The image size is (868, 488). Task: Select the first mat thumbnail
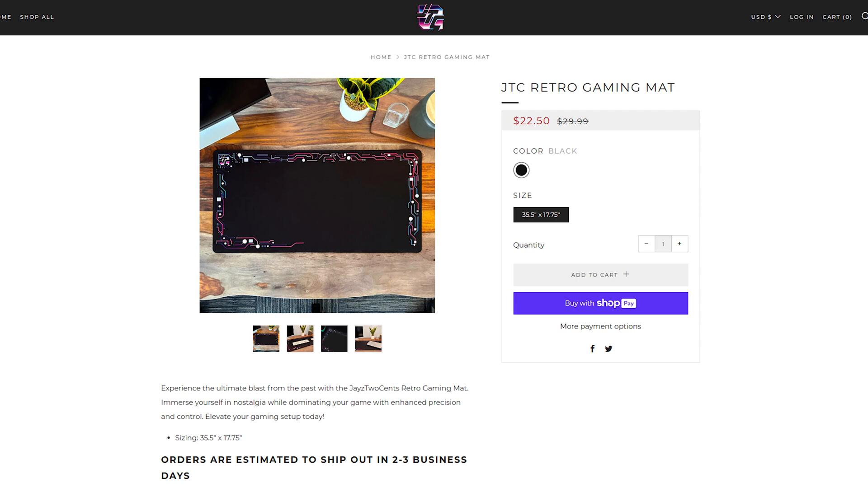pos(266,338)
